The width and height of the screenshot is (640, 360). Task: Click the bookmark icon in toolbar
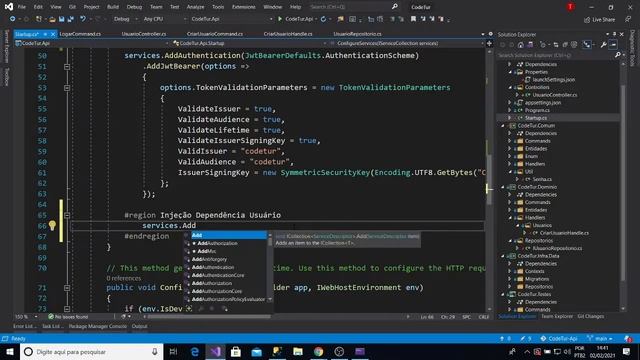(413, 19)
